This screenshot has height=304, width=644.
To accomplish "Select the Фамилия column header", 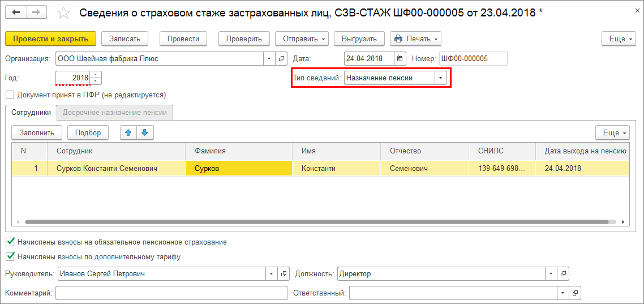I will pyautogui.click(x=239, y=151).
